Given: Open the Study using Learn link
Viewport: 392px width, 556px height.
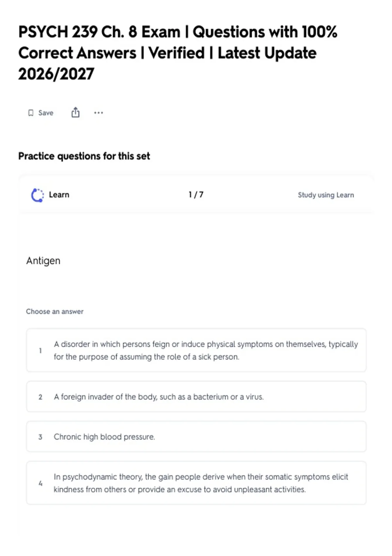Looking at the screenshot, I should [326, 195].
